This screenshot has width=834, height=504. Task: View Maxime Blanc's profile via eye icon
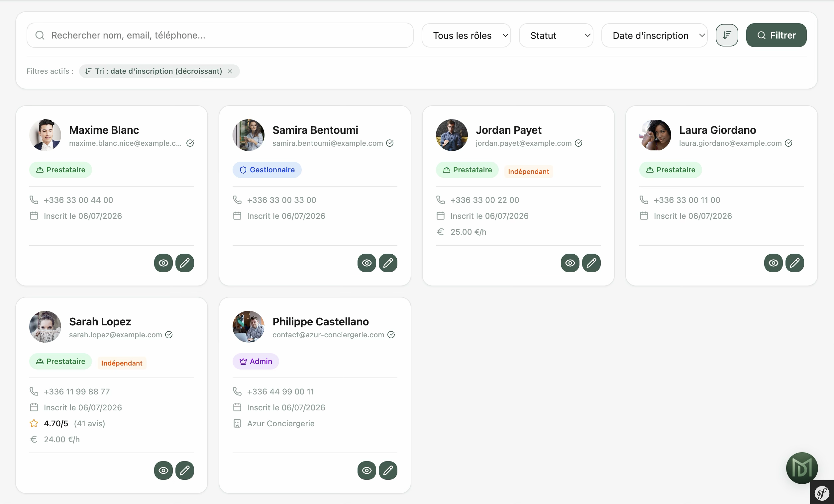[163, 263]
